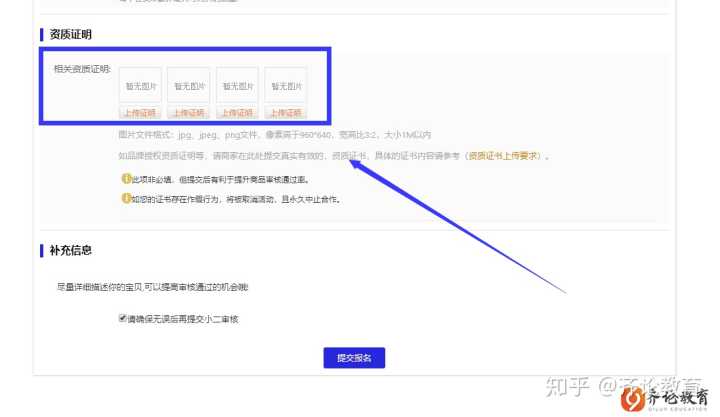Image resolution: width=720 pixels, height=417 pixels.
Task: Select the fourth 暂无图片 image placeholder
Action: [286, 85]
